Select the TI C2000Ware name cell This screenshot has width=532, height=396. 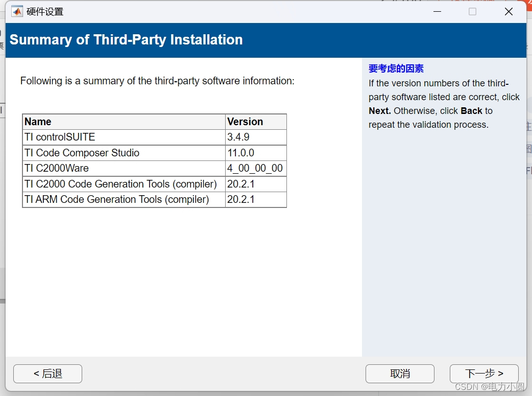(x=124, y=169)
